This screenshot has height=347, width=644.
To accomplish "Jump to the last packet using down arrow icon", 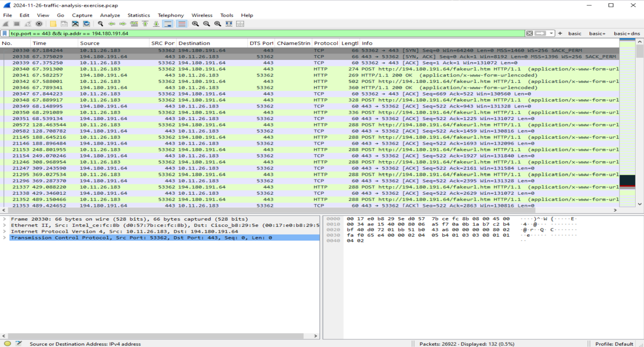I will coord(156,24).
